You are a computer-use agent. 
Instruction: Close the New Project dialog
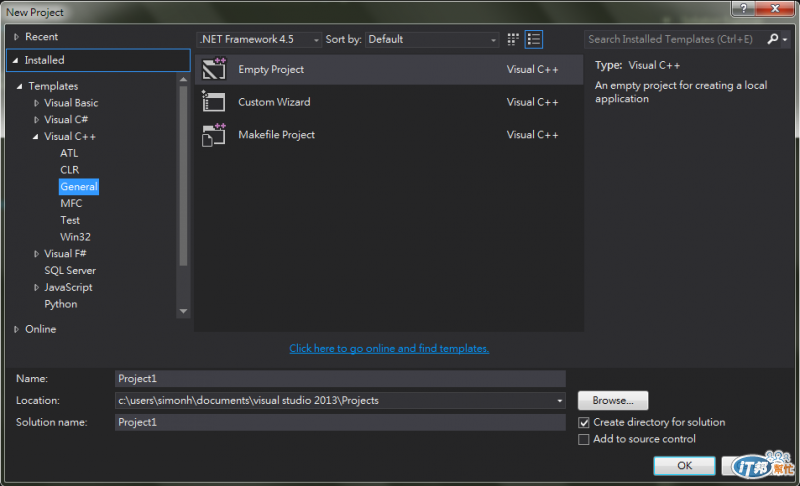[x=775, y=9]
